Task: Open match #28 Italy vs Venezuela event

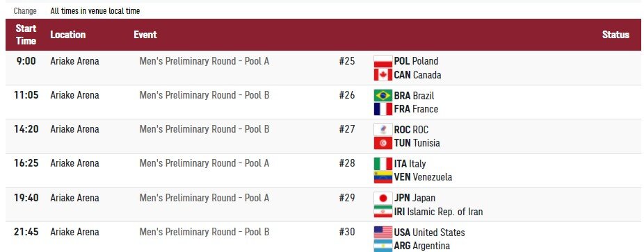Action: click(204, 163)
